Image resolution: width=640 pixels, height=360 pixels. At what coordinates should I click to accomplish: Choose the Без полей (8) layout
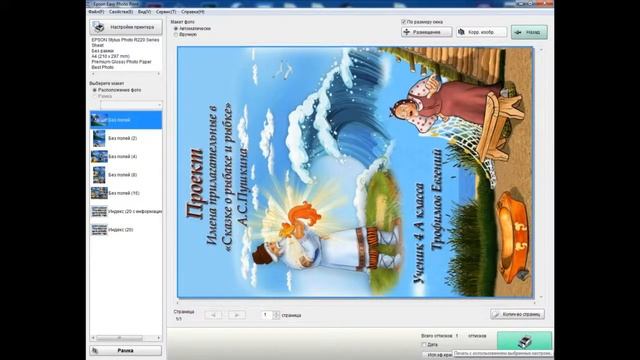tap(126, 175)
